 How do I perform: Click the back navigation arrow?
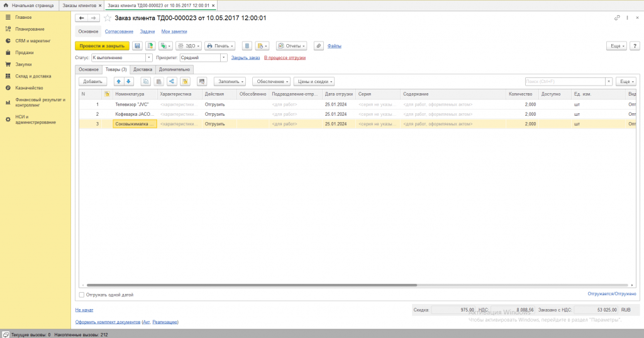(x=81, y=18)
